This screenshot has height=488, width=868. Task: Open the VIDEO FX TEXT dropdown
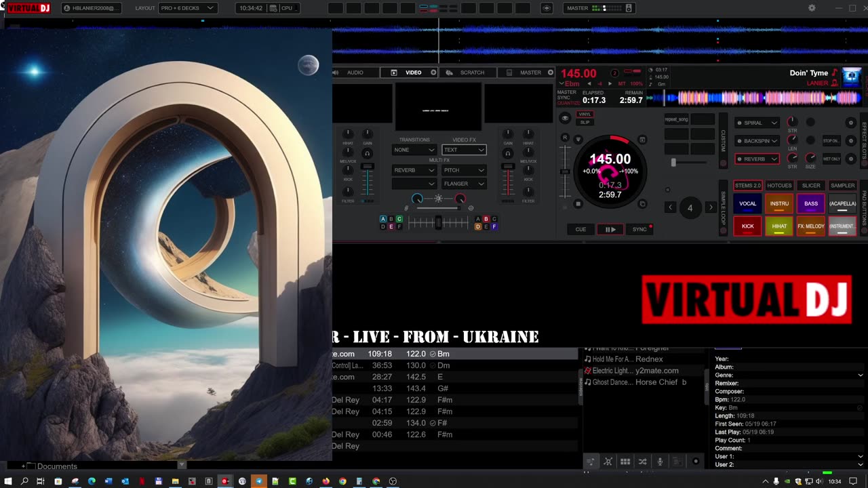pyautogui.click(x=464, y=150)
